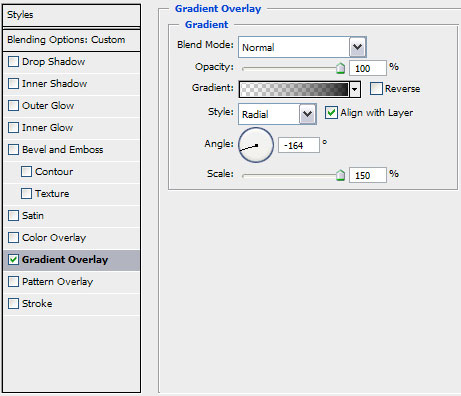
Task: Tick the Reverse gradient checkbox
Action: click(376, 89)
